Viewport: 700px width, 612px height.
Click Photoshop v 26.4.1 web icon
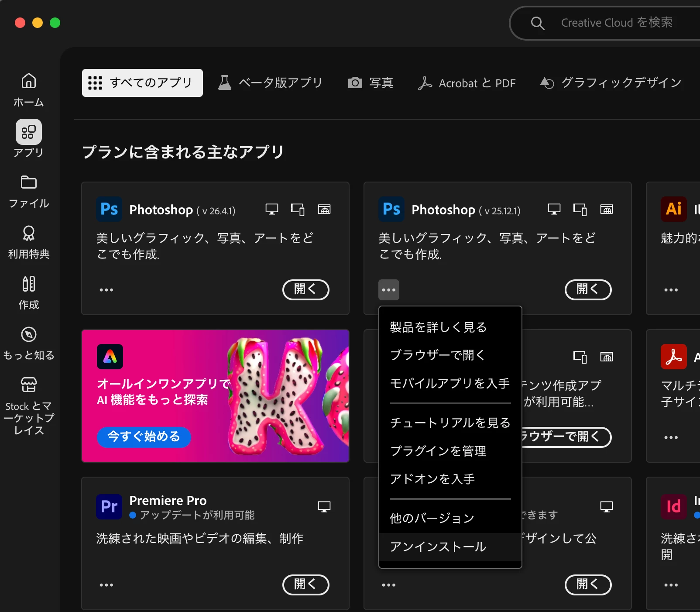click(x=324, y=210)
